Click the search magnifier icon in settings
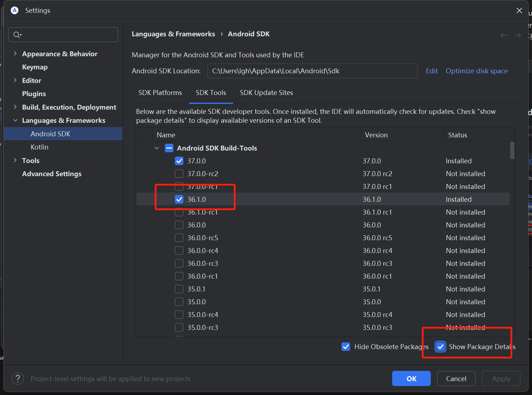 17,35
